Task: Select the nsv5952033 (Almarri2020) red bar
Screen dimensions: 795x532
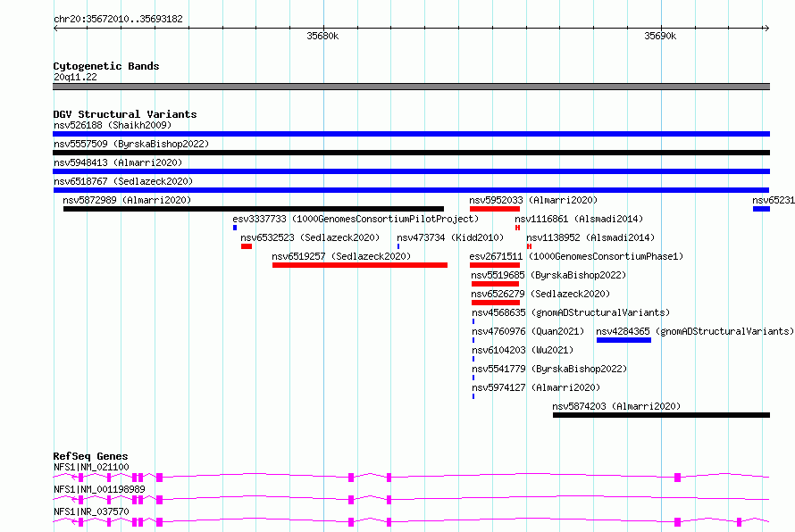Action: tap(495, 209)
